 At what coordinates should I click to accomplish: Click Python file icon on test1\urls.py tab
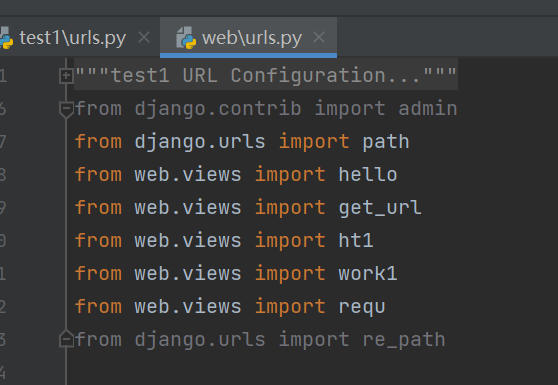click(x=6, y=38)
